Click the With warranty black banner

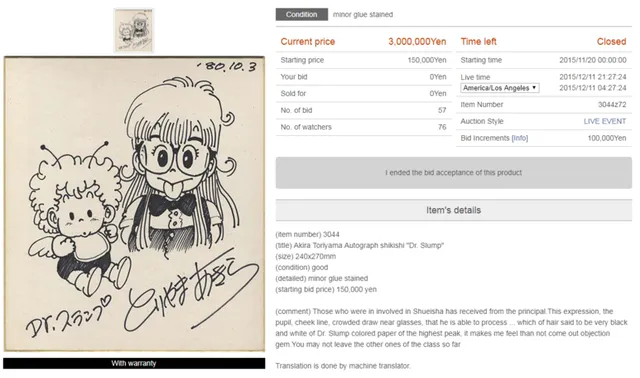point(134,363)
